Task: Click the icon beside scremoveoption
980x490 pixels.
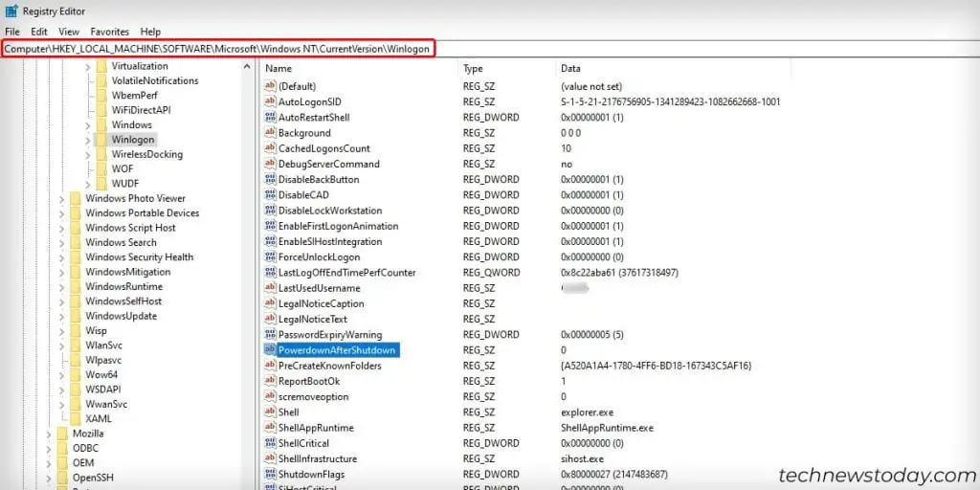Action: tap(270, 397)
